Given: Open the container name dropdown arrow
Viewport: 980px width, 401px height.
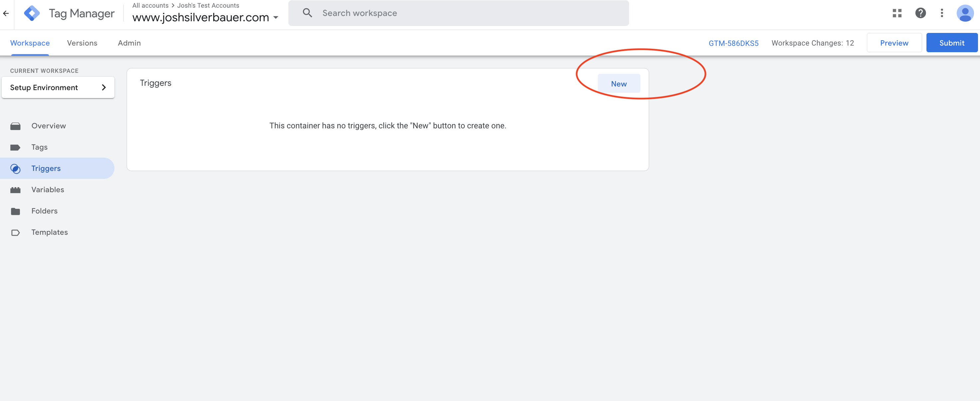Looking at the screenshot, I should click(276, 18).
